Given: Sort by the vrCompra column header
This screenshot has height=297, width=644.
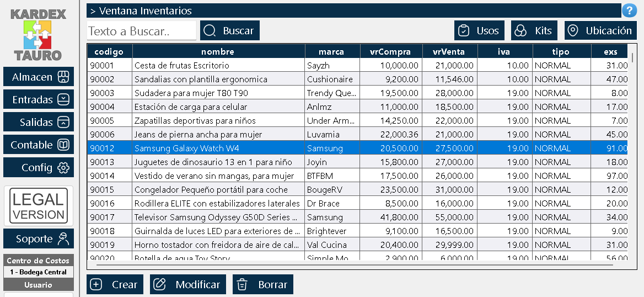Looking at the screenshot, I should coord(390,51).
